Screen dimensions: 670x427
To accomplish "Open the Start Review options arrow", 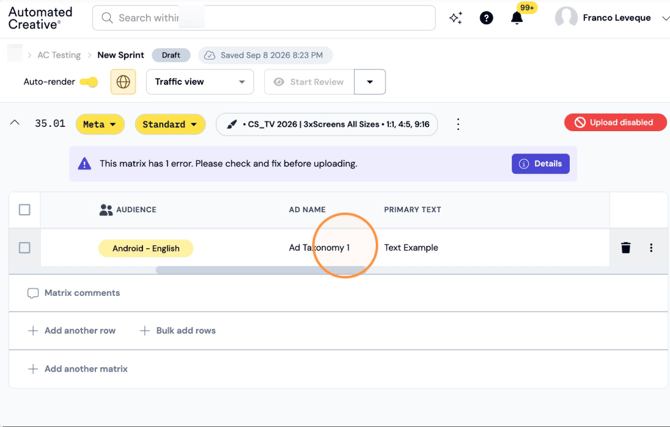I will [x=370, y=82].
